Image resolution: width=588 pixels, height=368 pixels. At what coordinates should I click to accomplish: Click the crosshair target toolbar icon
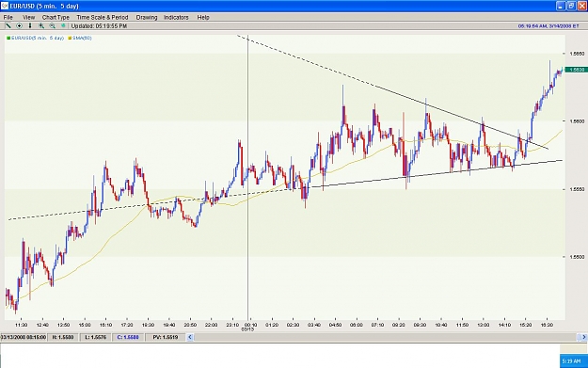coord(19,26)
